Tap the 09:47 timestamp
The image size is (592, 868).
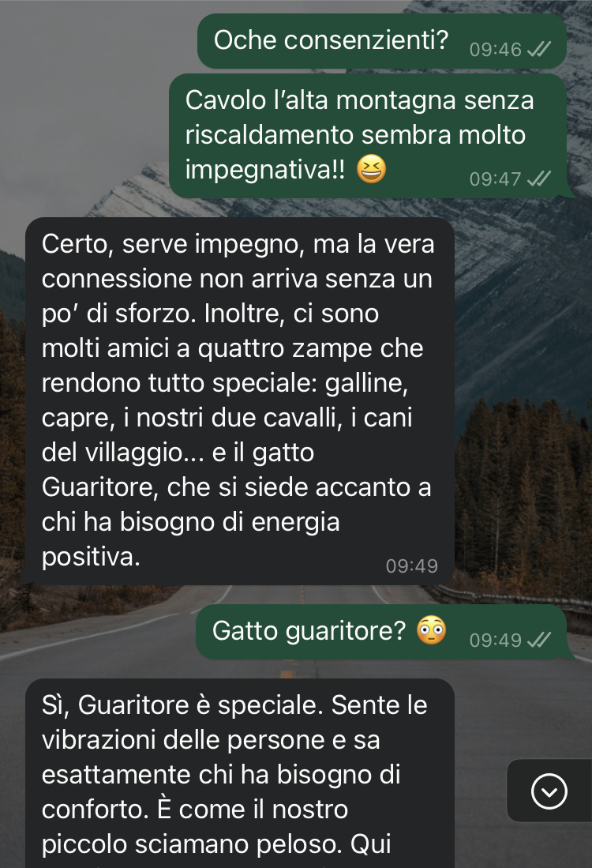tap(495, 178)
